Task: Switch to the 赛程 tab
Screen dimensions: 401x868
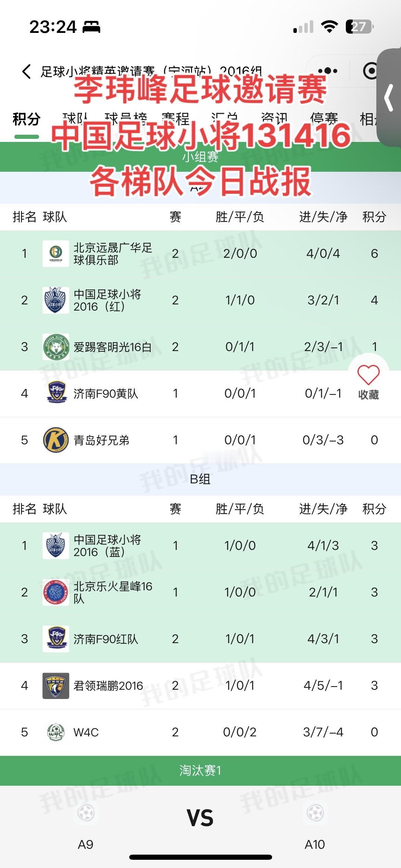Action: click(x=175, y=120)
